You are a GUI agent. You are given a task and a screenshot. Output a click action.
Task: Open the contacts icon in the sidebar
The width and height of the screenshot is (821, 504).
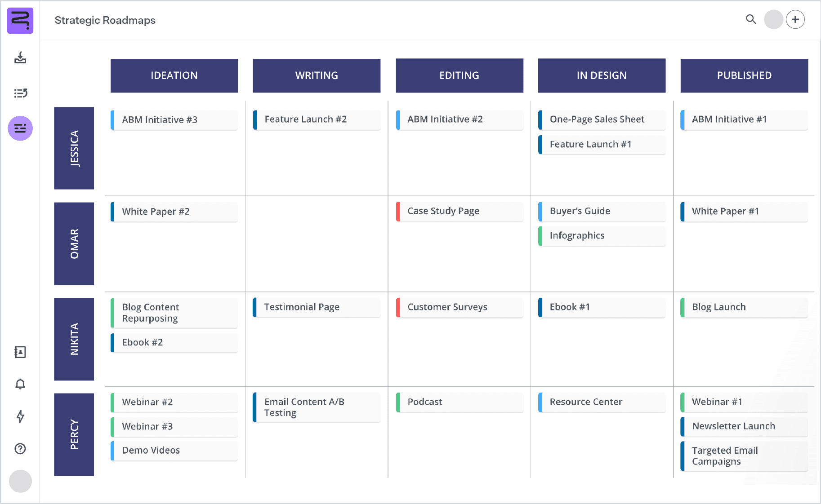(x=20, y=352)
